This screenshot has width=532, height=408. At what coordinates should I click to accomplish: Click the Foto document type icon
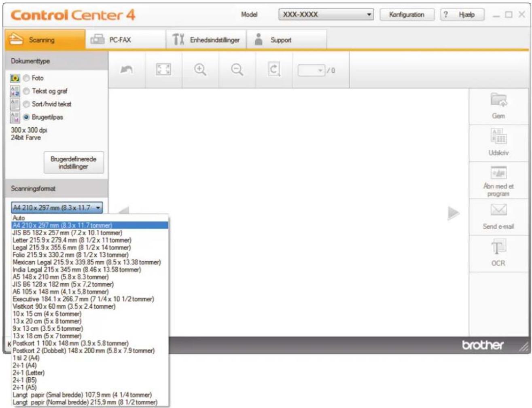point(15,78)
